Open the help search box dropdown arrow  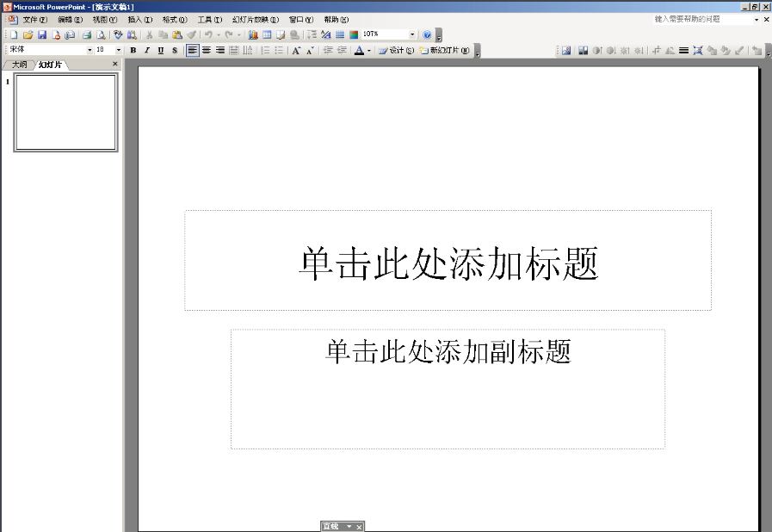pyautogui.click(x=757, y=20)
